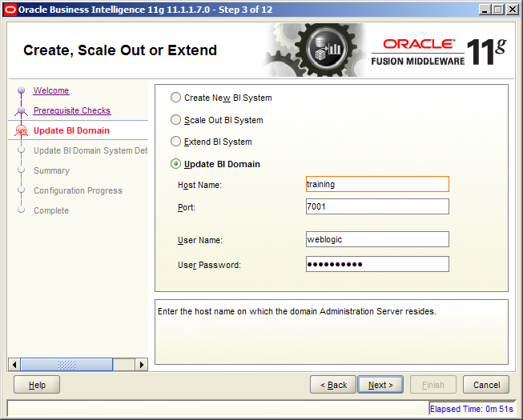Open Help for this installer step
This screenshot has width=523, height=420.
37,385
